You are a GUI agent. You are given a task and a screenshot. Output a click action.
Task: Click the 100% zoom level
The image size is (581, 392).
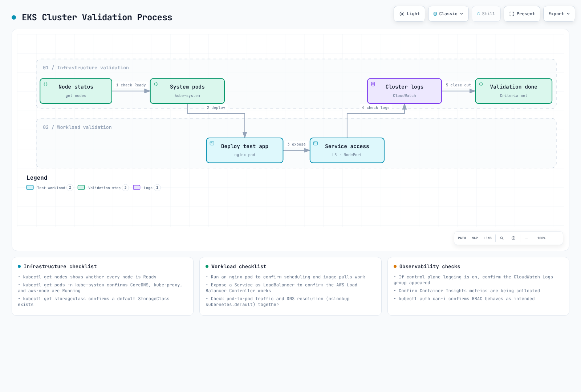click(x=541, y=238)
